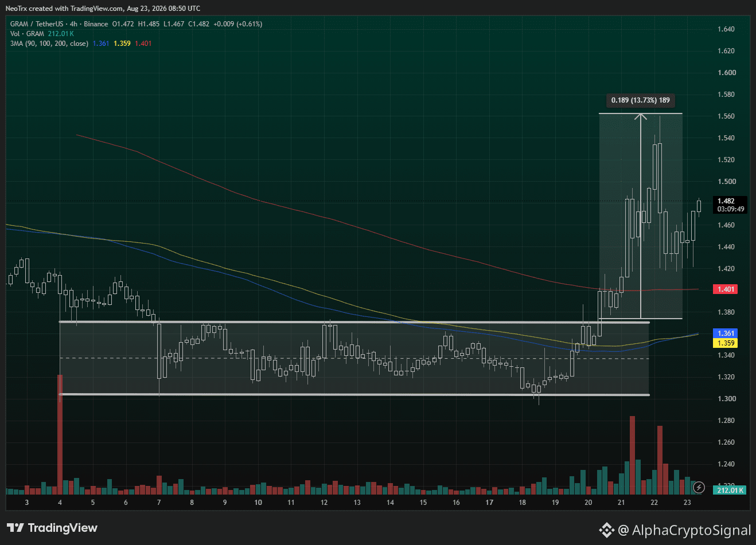Screen dimensions: 756x545
Task: Click the '1.320' price axis label
Action: [x=726, y=377]
